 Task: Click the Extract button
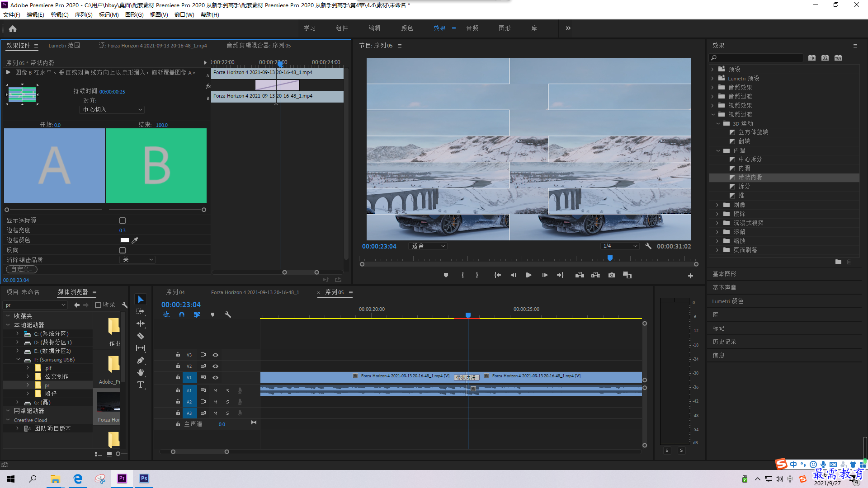click(x=595, y=275)
